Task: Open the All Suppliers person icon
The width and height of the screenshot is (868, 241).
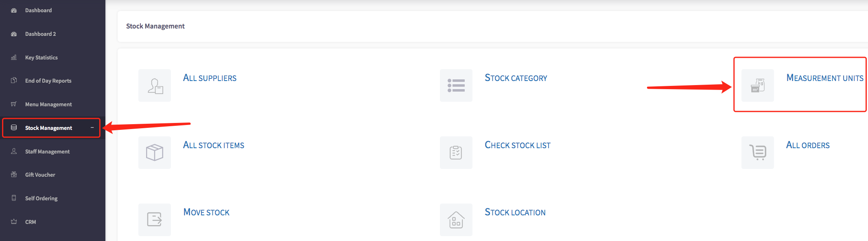Action: pos(155,85)
